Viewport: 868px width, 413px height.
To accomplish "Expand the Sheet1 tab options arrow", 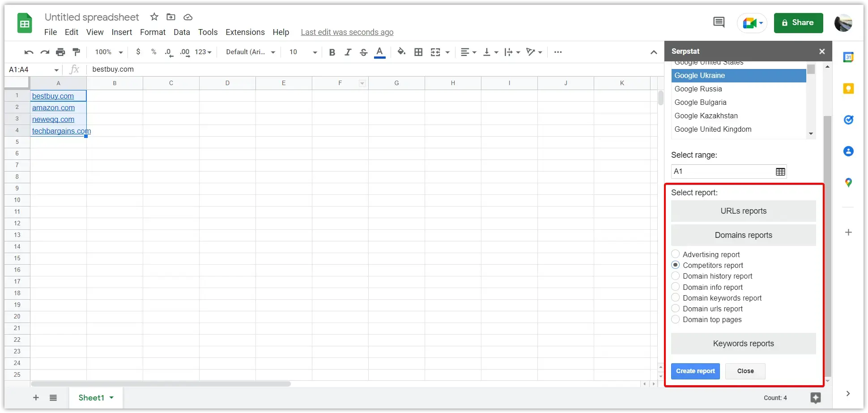I will coord(111,398).
